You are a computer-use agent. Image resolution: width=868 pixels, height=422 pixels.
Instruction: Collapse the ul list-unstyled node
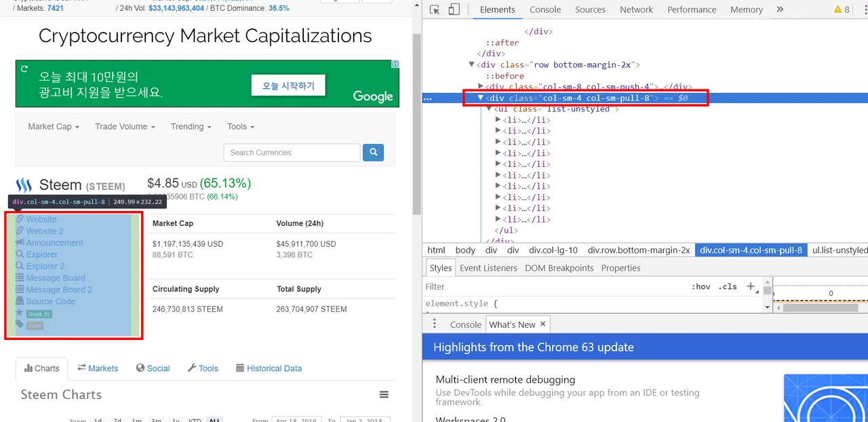[490, 109]
